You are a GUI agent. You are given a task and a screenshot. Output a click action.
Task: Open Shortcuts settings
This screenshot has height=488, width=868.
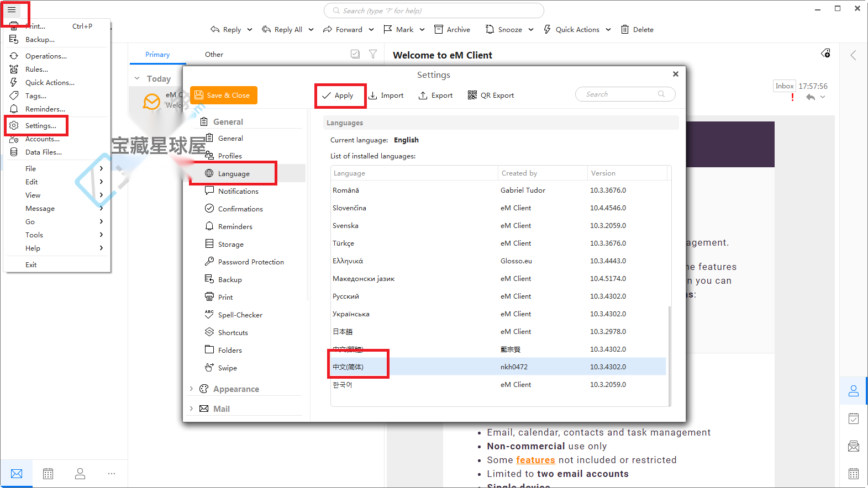(x=233, y=332)
